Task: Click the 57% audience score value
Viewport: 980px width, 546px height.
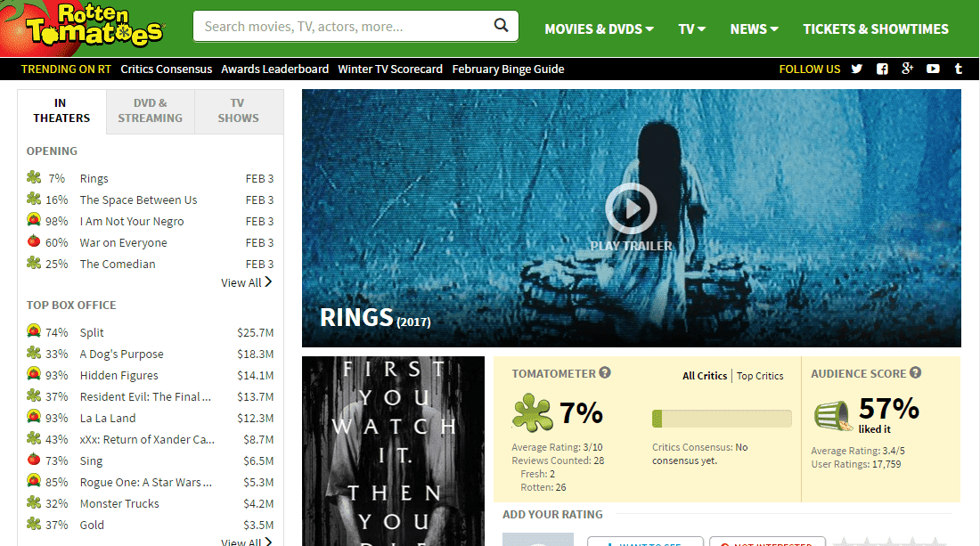Action: click(889, 409)
